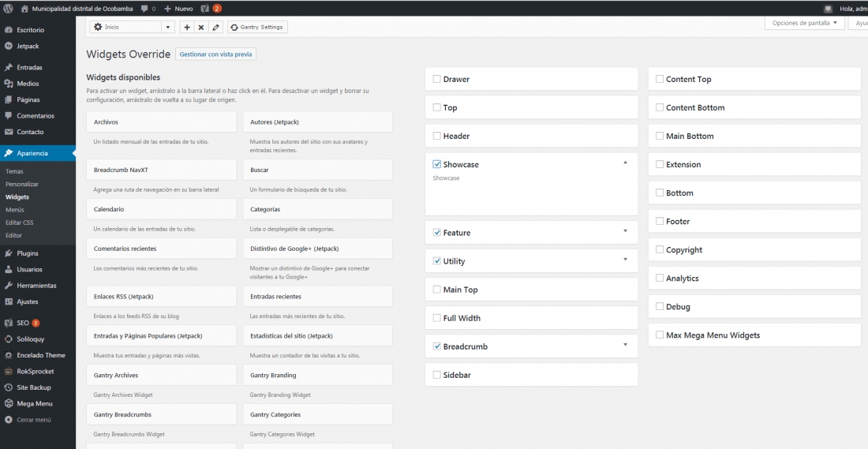Click the Páginas pages icon
The image size is (868, 449).
(x=9, y=99)
